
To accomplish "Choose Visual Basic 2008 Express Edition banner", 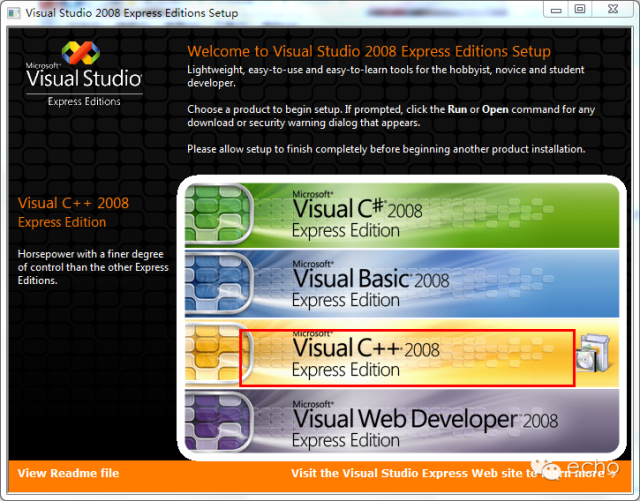I will coord(402,283).
